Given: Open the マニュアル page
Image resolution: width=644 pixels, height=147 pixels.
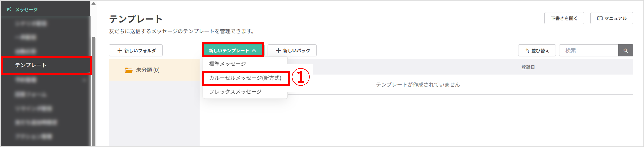Looking at the screenshot, I should click(612, 18).
